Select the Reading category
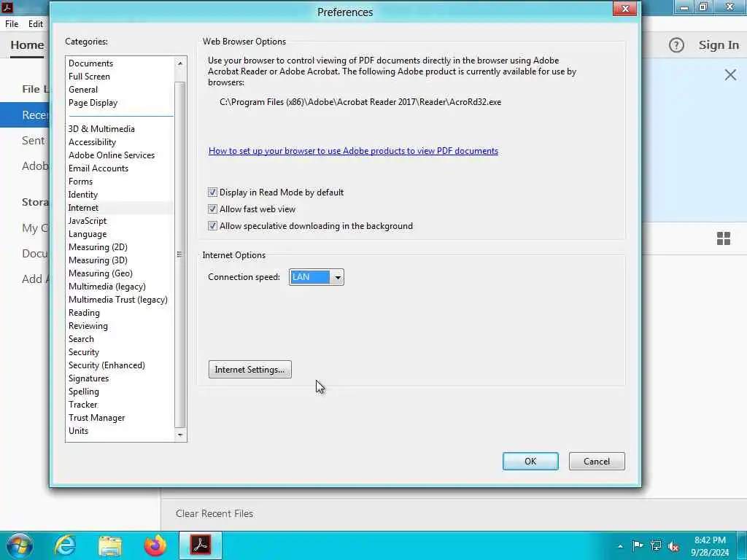747x560 pixels. tap(84, 313)
